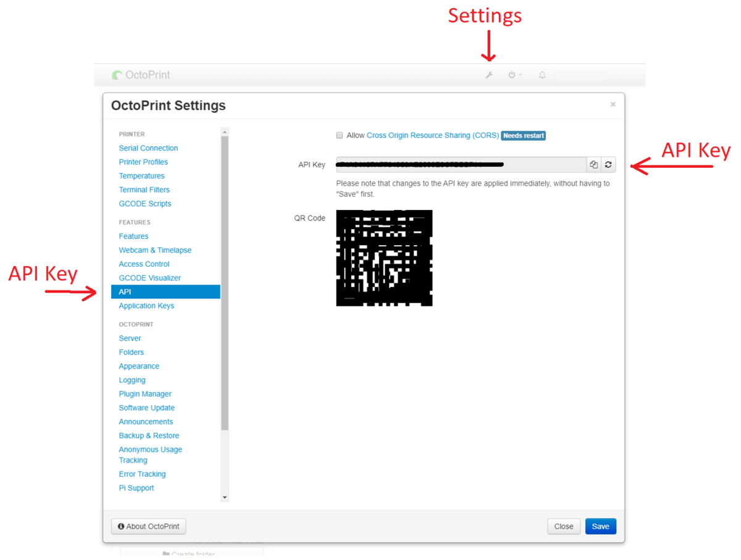Close the settings dialog with X
741x560 pixels.
613,104
